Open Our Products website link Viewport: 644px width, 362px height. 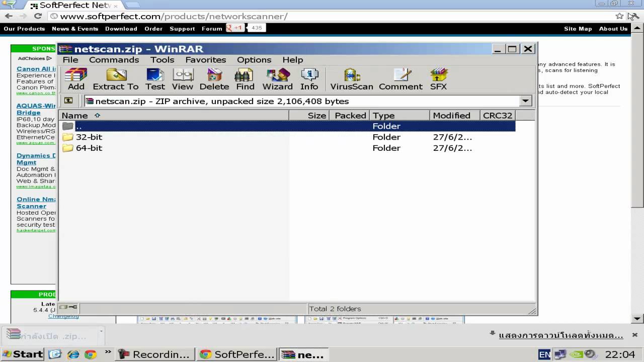pyautogui.click(x=24, y=29)
